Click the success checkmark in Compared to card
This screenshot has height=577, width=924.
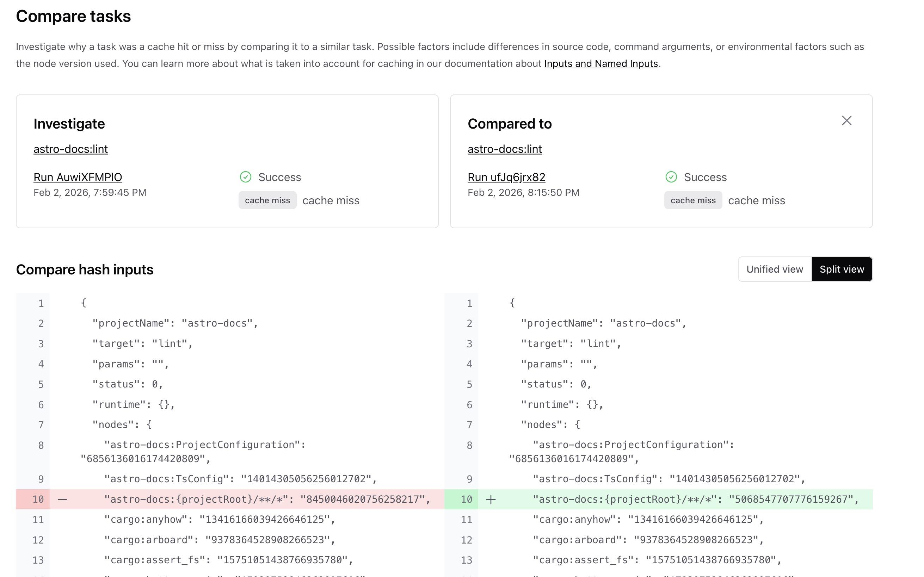(x=671, y=177)
